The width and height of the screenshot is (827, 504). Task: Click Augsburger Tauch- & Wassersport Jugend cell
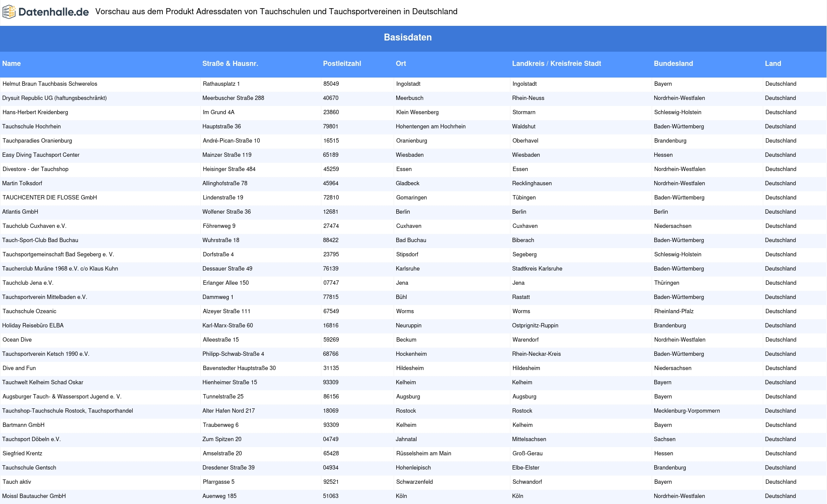(x=62, y=397)
